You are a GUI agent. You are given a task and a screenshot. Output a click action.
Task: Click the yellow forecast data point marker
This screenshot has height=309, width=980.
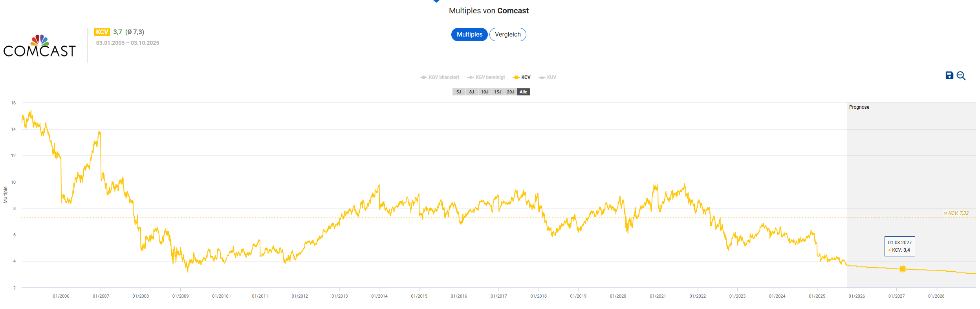tap(903, 269)
